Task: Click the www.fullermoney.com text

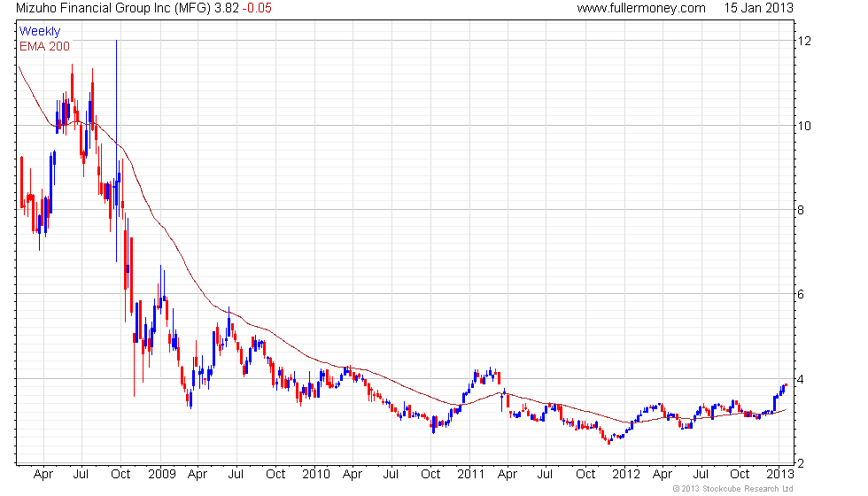Action: [x=641, y=8]
